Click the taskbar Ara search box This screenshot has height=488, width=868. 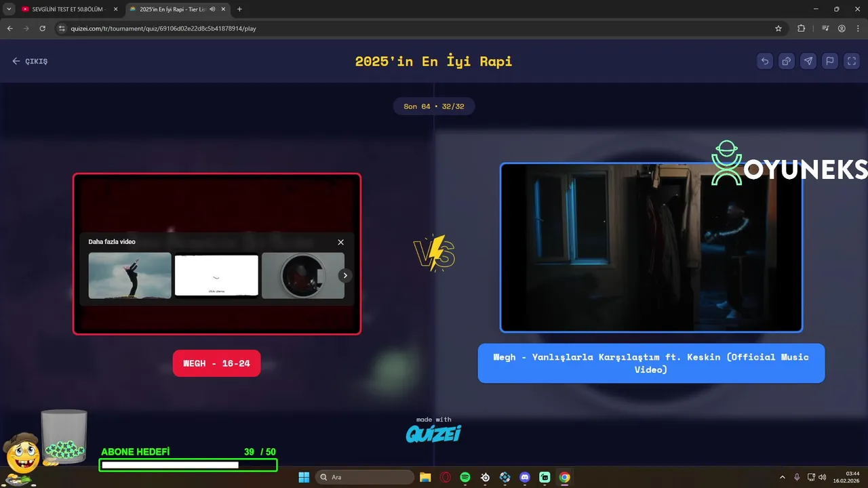[366, 477]
